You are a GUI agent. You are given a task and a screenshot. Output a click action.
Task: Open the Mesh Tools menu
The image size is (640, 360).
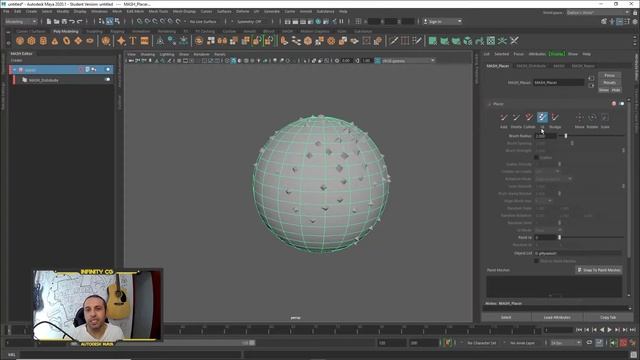point(158,11)
